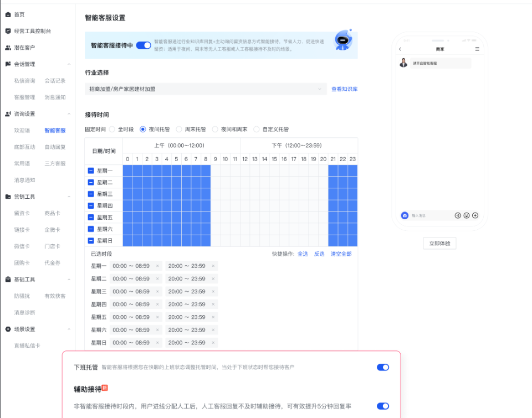Open the emoji picker in the phone preview
The image size is (532, 418).
pos(467,215)
